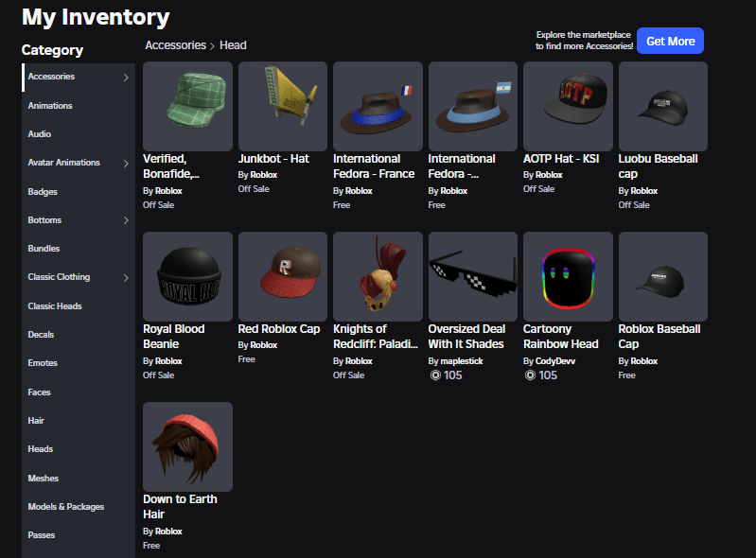Open the AOTP Hat - KSI thumbnail

coord(568,106)
